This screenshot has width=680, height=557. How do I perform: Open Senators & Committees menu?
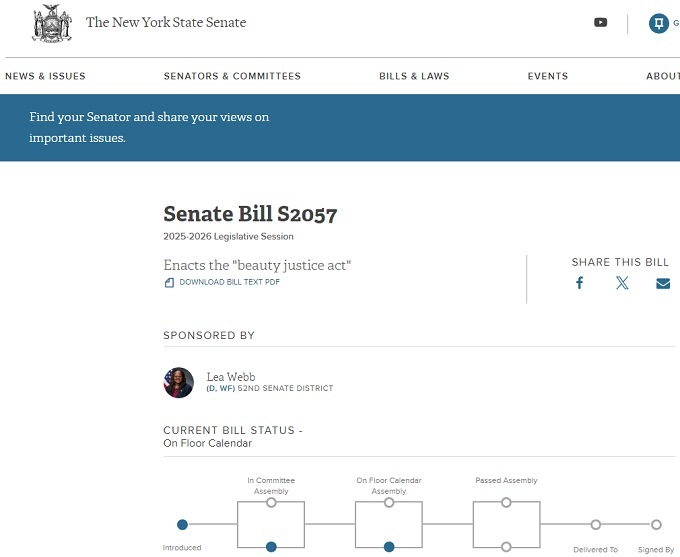pyautogui.click(x=232, y=76)
